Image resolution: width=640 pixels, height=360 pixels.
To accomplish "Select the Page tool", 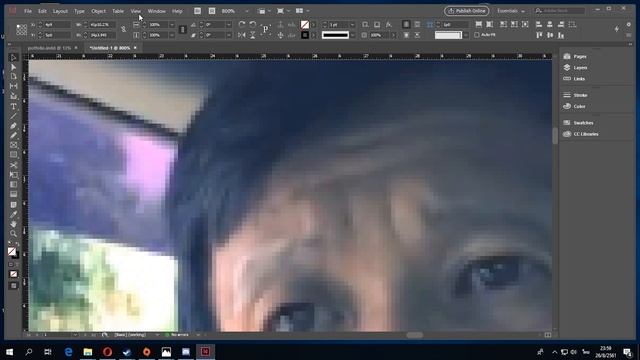I will pos(13,77).
